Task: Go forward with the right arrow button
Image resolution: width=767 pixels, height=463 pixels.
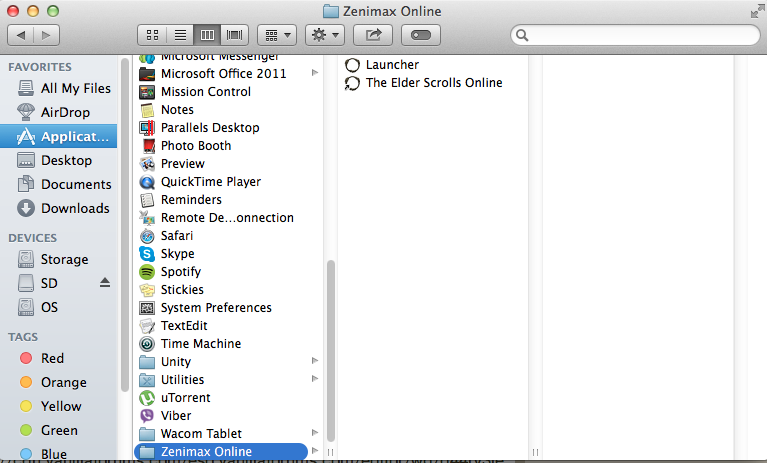Action: click(46, 35)
